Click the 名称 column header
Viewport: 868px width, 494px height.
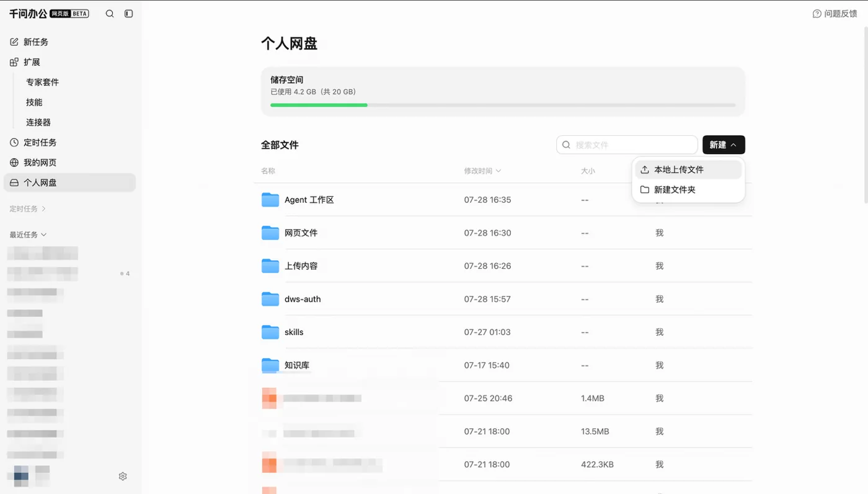268,171
